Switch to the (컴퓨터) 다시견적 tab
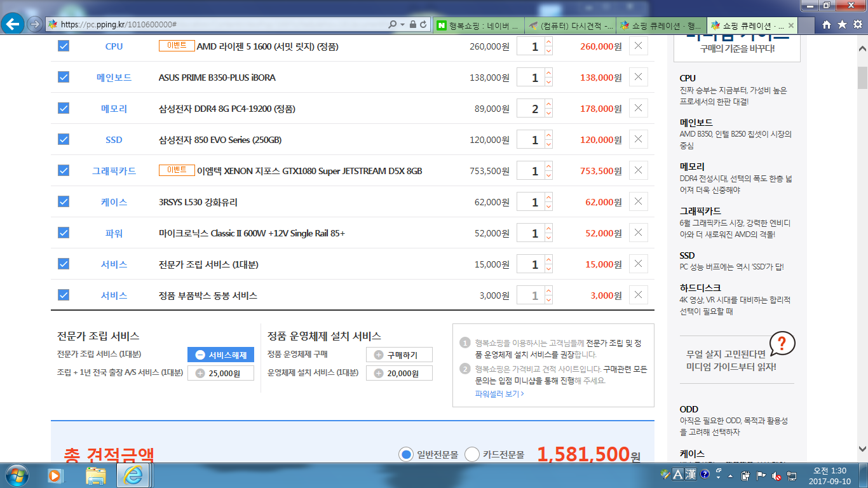868x488 pixels. [x=571, y=25]
